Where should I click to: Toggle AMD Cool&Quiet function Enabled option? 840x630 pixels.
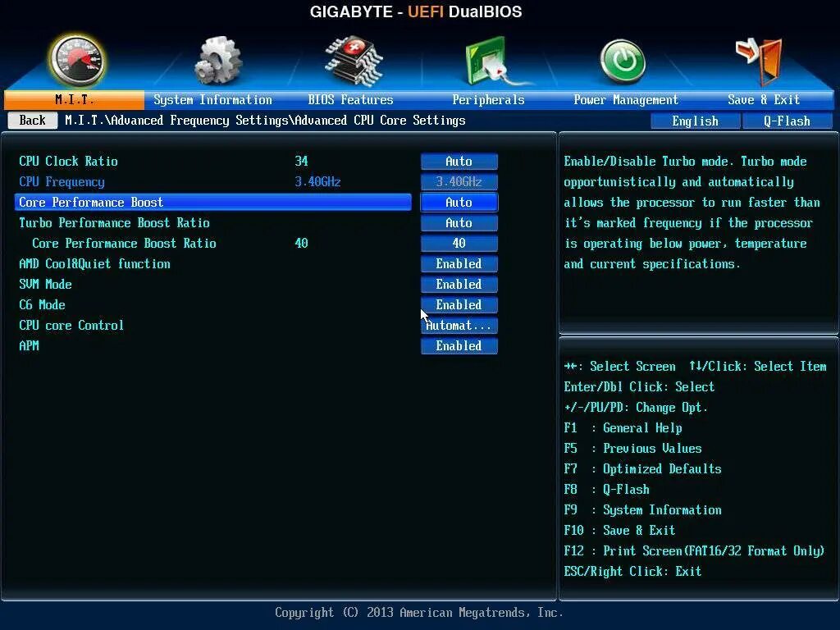459,263
